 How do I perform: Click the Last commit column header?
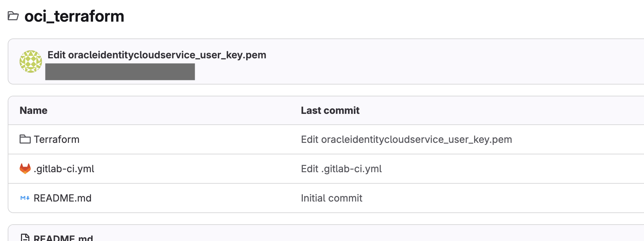[330, 110]
